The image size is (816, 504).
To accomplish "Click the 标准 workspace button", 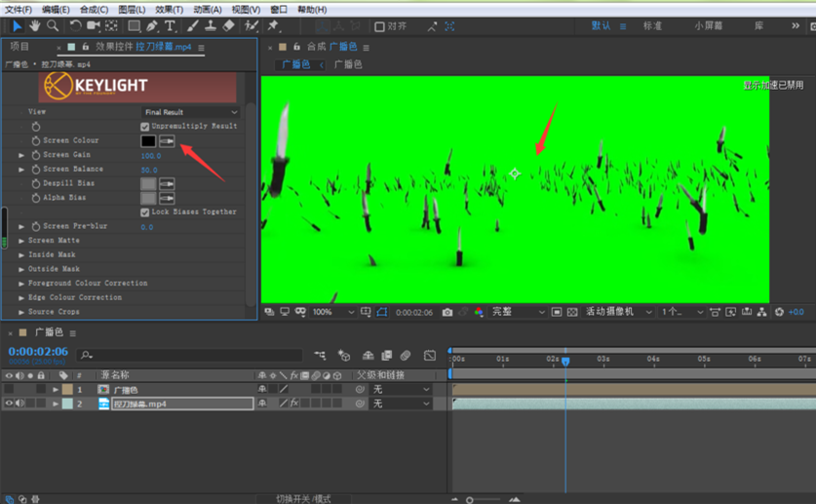I will tap(652, 26).
